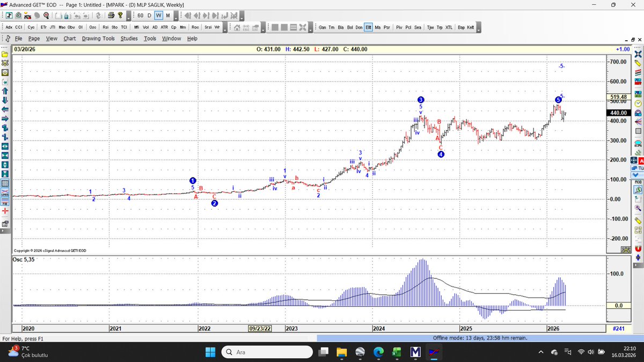The width and height of the screenshot is (644, 362).
Task: Select the ELPS ellipse tool
Action: pos(638,144)
